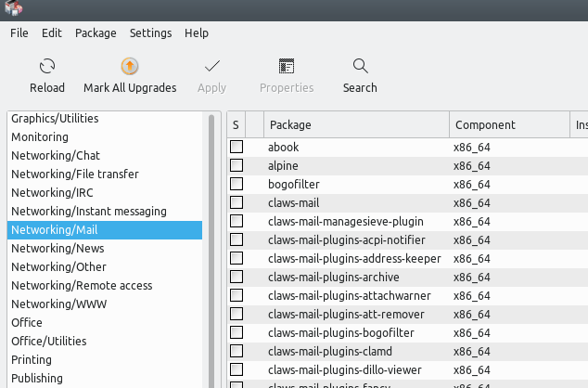Viewport: 588px width, 388px height.
Task: Open the Package menu
Action: [96, 33]
